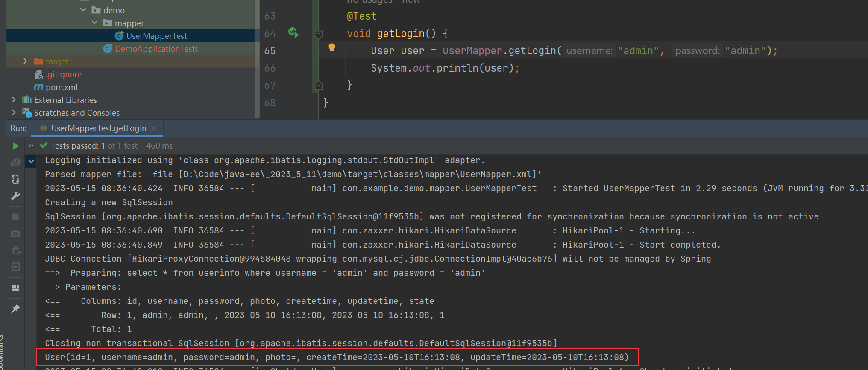The image size is (868, 370).
Task: Expand External Libraries node
Action: click(x=14, y=100)
